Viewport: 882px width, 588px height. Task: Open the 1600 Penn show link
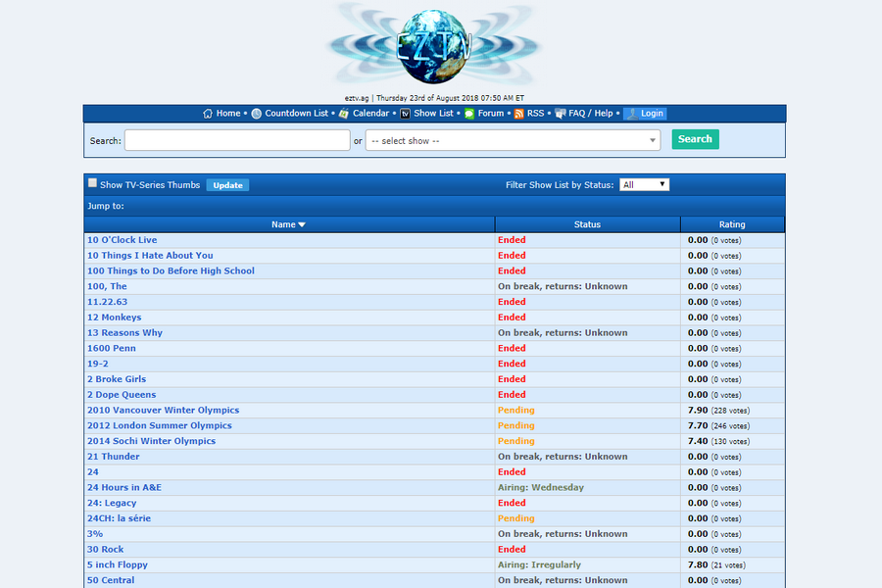coord(112,348)
